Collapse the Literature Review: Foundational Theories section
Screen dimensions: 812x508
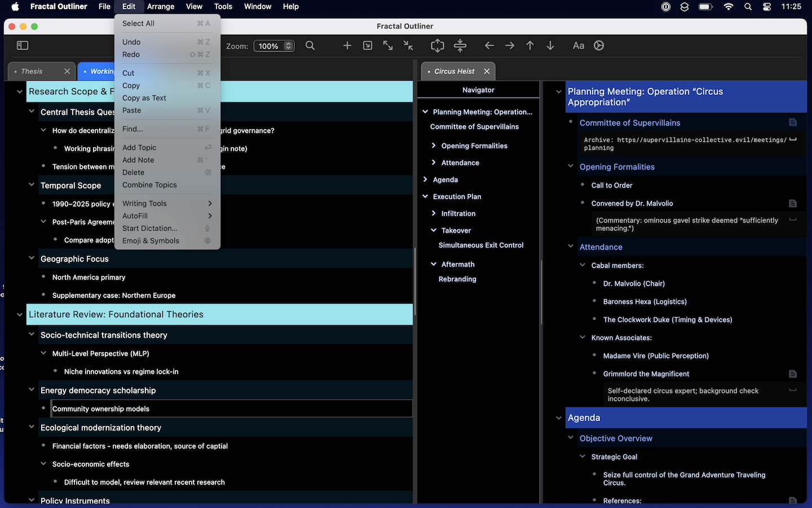pyautogui.click(x=20, y=314)
